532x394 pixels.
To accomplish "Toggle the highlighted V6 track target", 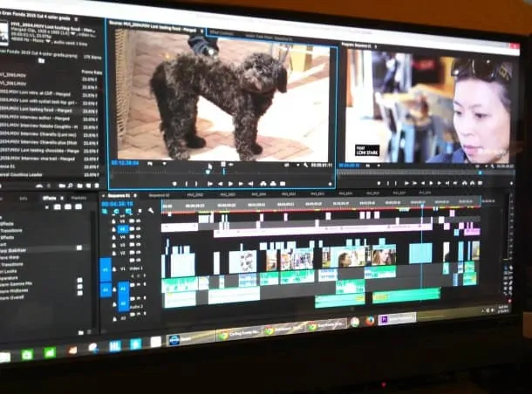I will click(123, 229).
